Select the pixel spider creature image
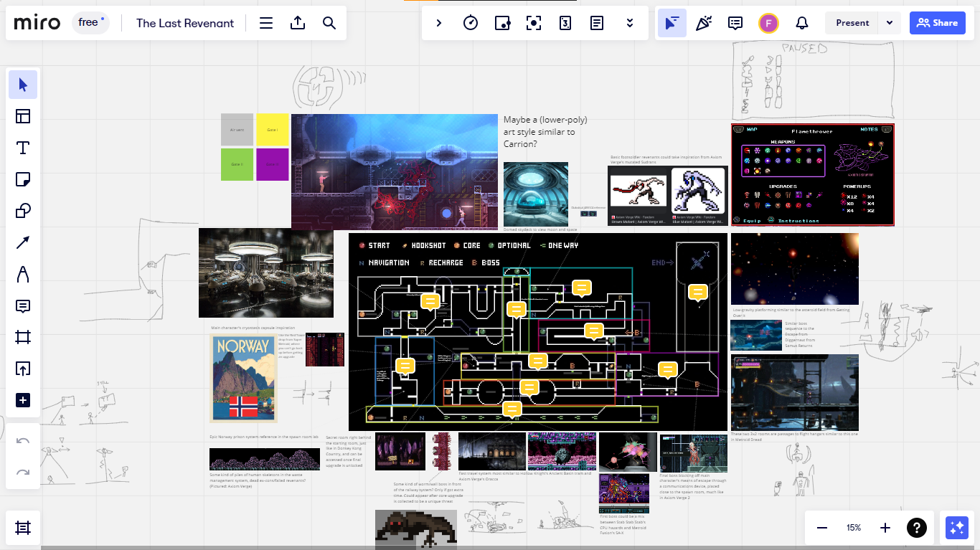980x550 pixels. point(416,529)
